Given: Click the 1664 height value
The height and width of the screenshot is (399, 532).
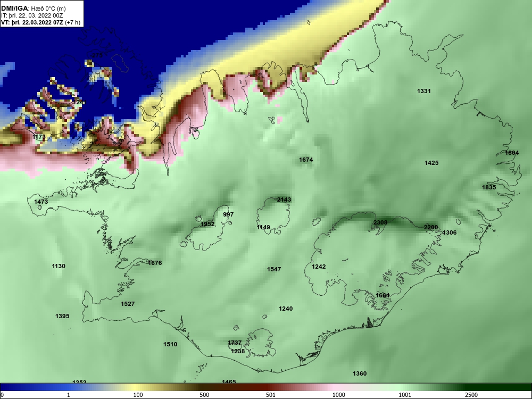Looking at the screenshot, I should coord(383,295).
